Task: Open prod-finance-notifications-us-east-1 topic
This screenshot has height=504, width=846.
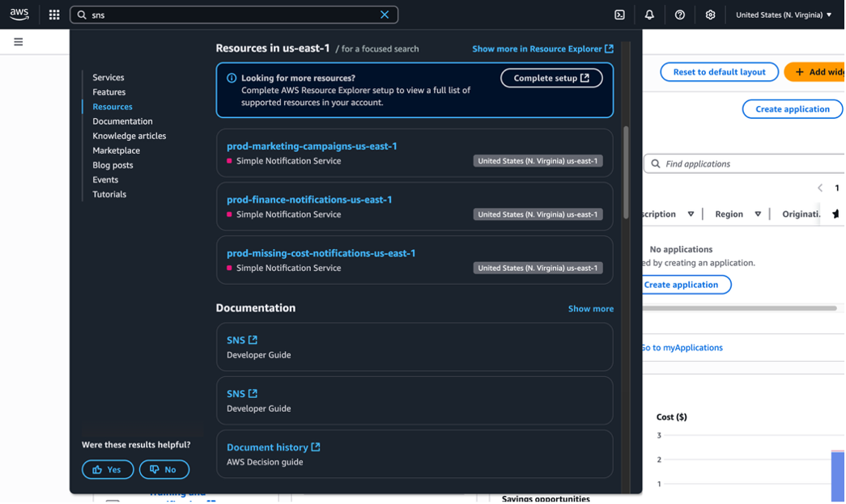Action: point(309,199)
